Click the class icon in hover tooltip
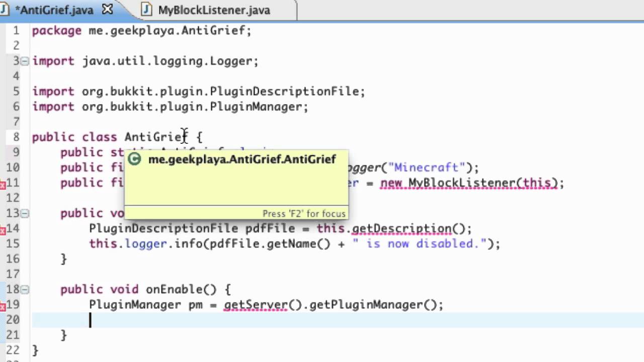644x362 pixels. click(134, 159)
